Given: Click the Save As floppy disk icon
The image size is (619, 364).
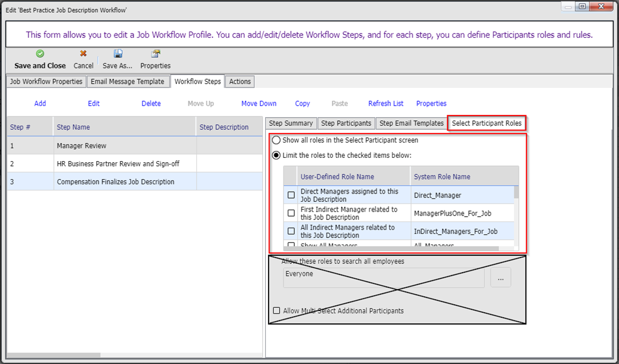Looking at the screenshot, I should click(x=118, y=54).
